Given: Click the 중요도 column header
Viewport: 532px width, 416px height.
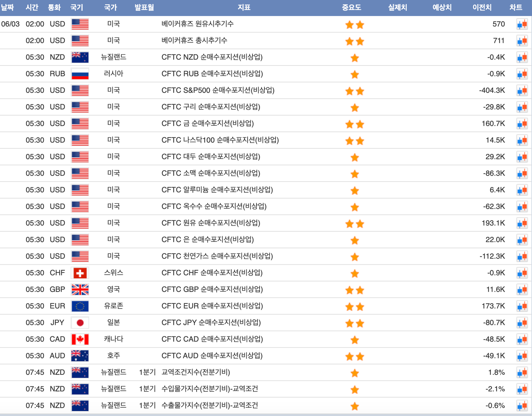Looking at the screenshot, I should [351, 7].
